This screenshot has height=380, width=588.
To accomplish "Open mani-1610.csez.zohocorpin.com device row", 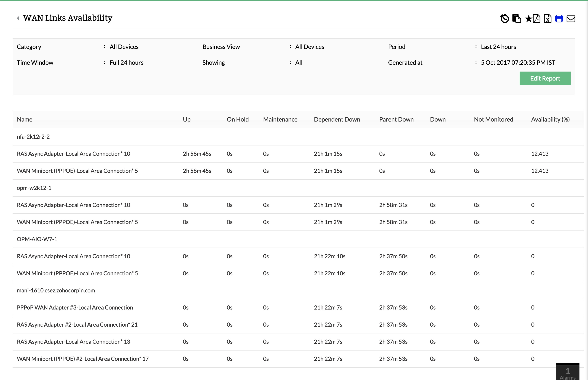I will (x=56, y=291).
